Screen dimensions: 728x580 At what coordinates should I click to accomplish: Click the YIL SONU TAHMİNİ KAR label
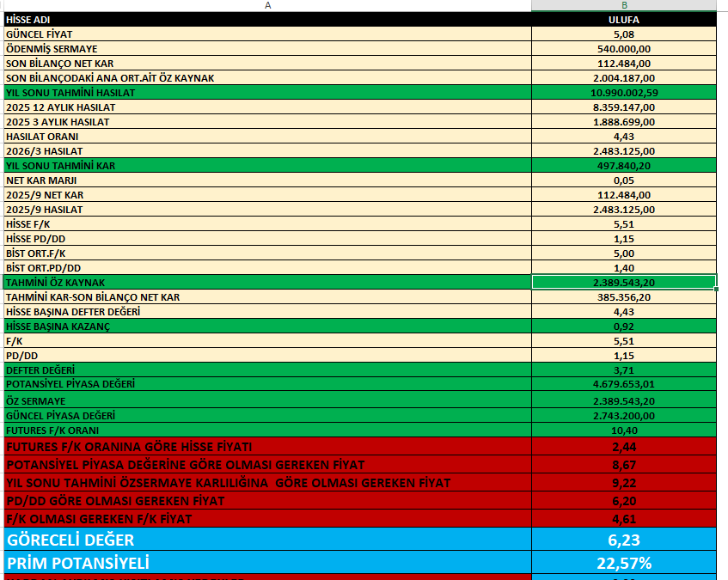click(267, 166)
